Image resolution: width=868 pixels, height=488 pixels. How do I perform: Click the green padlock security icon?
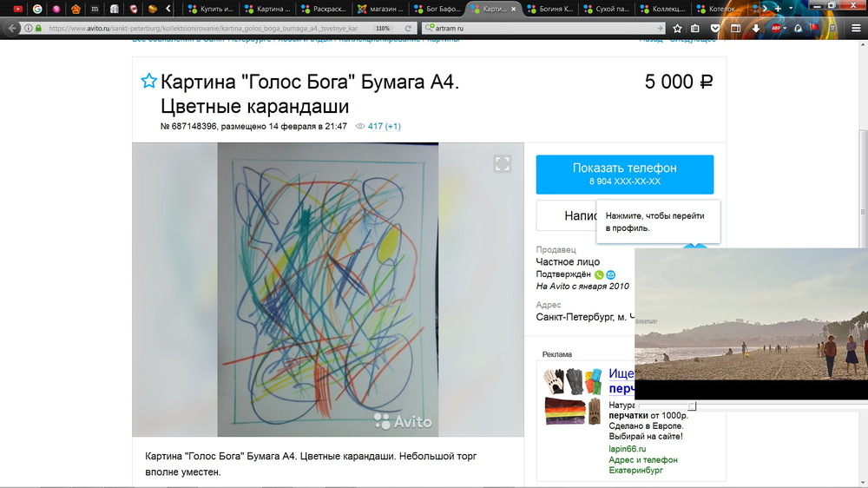(38, 28)
